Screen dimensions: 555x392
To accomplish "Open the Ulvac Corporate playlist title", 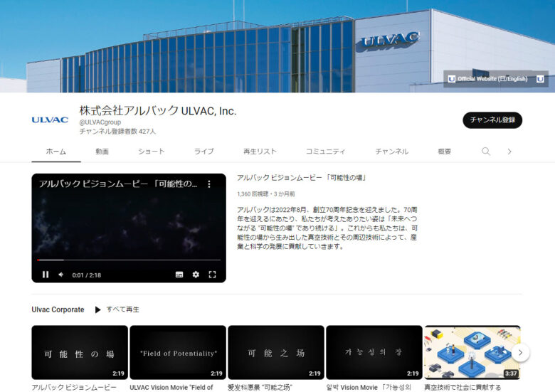I will click(x=58, y=309).
